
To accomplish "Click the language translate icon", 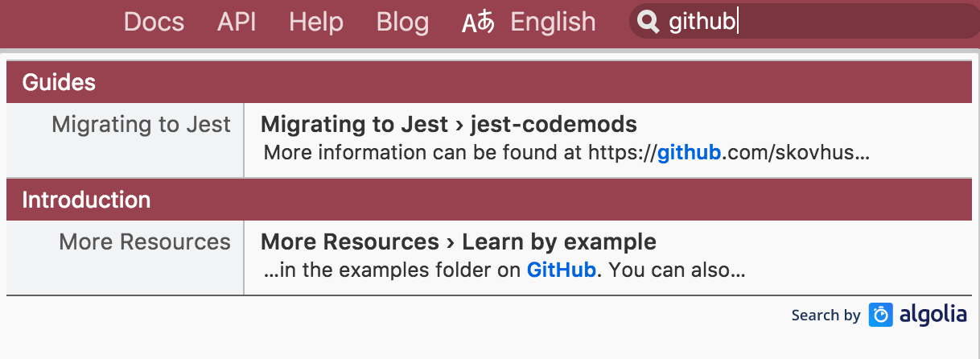I will pyautogui.click(x=478, y=23).
